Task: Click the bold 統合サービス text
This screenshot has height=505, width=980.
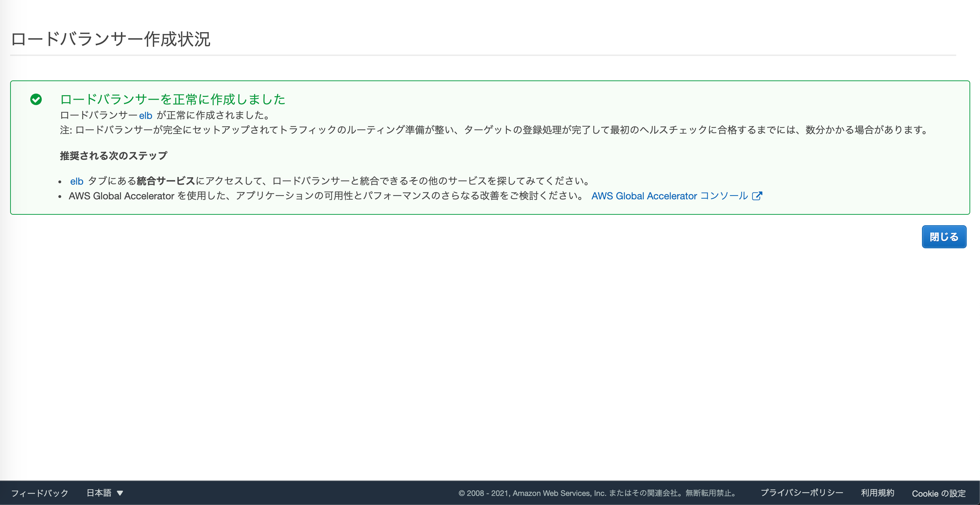Action: [166, 181]
